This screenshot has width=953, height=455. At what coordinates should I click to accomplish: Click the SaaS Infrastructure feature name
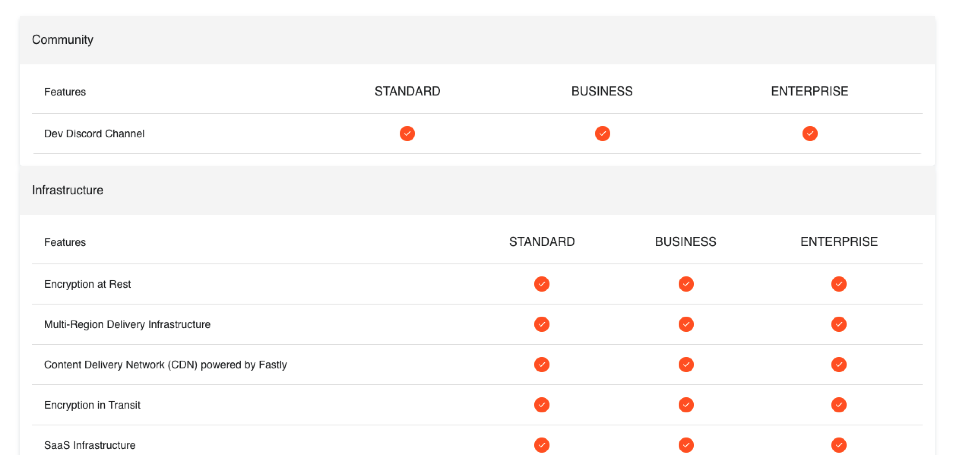tap(89, 445)
